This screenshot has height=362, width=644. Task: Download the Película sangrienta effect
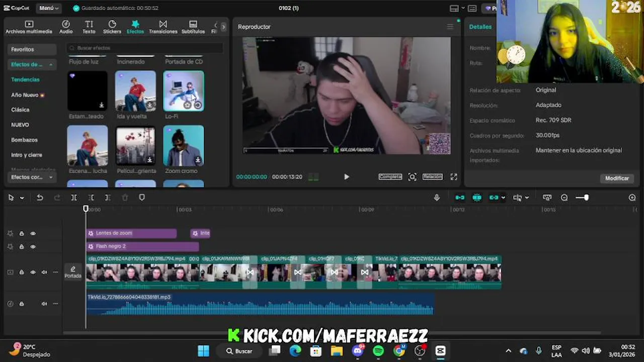(x=150, y=160)
